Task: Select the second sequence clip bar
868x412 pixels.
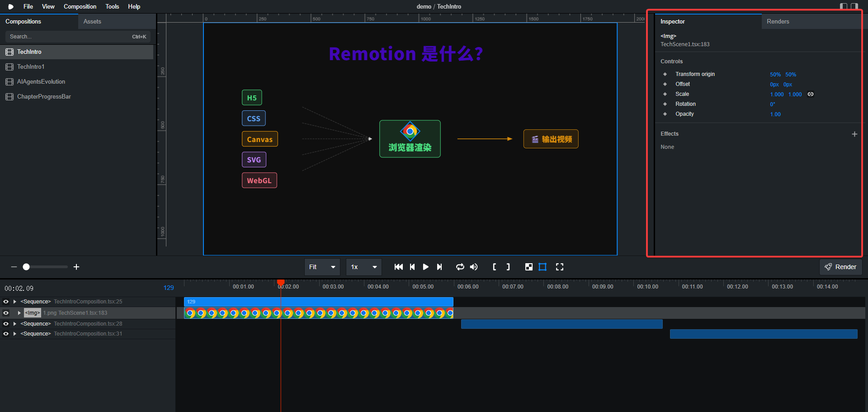Action: [562, 324]
